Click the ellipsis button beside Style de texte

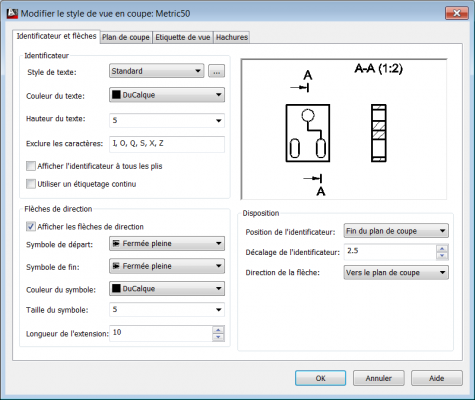pyautogui.click(x=216, y=71)
